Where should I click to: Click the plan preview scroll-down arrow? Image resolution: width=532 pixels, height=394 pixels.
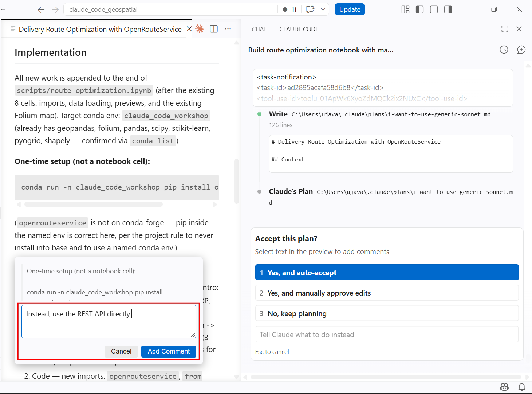[x=237, y=377]
